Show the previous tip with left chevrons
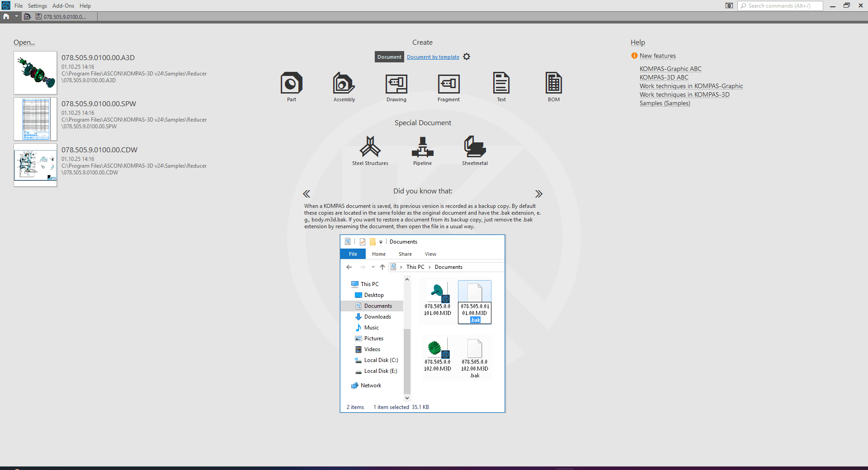Screen dimensions: 868x470 [307, 194]
